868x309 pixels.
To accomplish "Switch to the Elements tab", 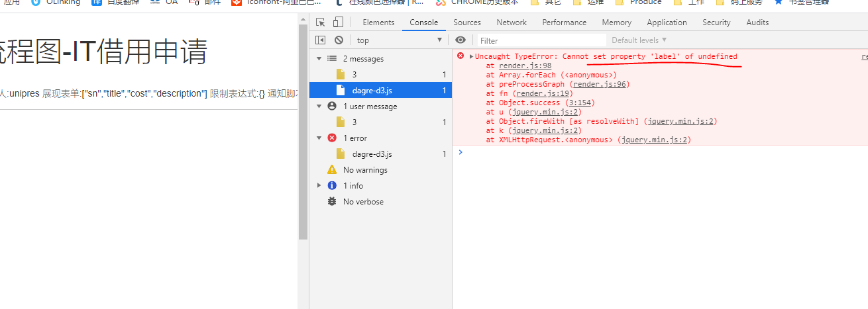I will pyautogui.click(x=378, y=22).
